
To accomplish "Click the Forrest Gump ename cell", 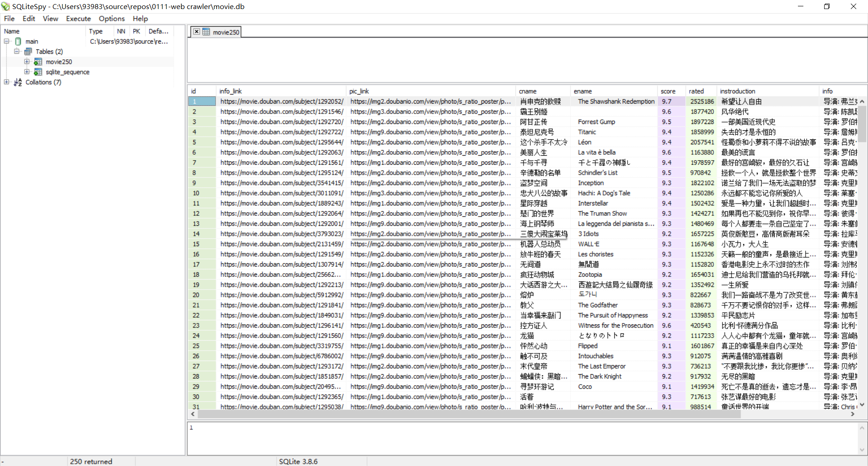I will point(614,122).
